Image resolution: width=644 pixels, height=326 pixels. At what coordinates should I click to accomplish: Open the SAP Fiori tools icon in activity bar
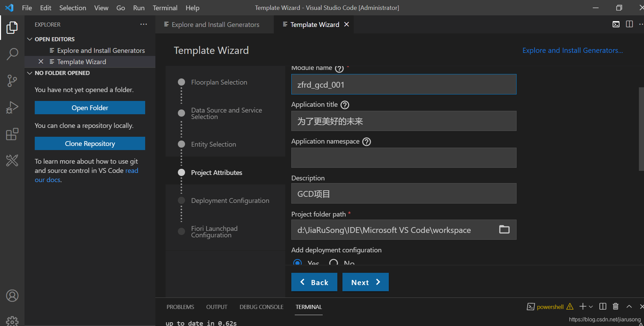[12, 160]
